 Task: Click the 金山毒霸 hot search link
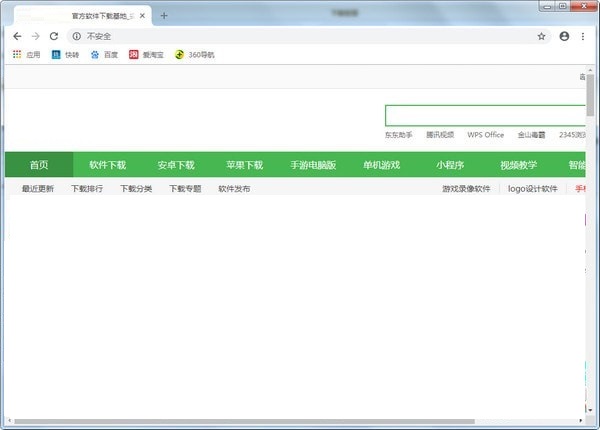532,135
